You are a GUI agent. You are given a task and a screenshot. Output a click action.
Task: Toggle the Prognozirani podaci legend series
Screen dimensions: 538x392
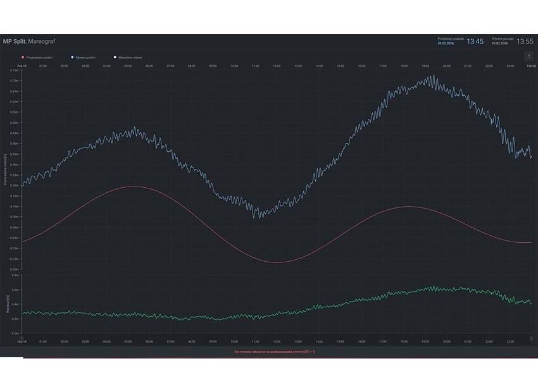click(x=39, y=58)
